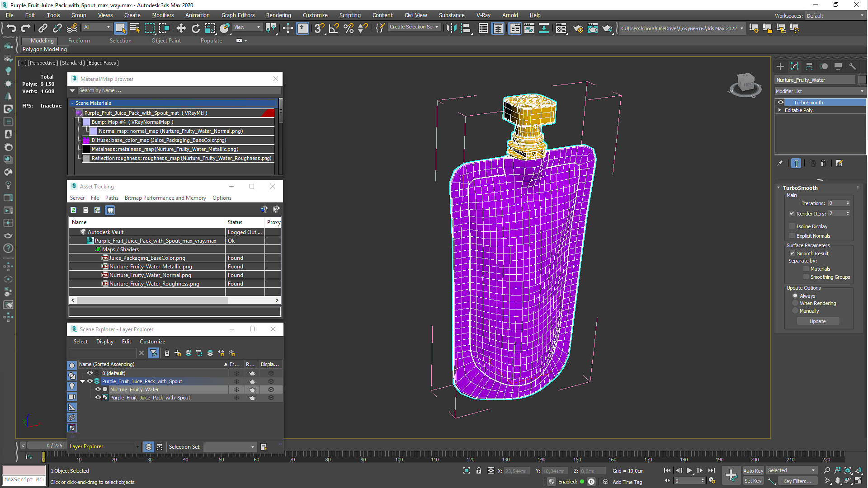Open the selection filter All dropdown
This screenshot has width=868, height=488.
(x=97, y=28)
